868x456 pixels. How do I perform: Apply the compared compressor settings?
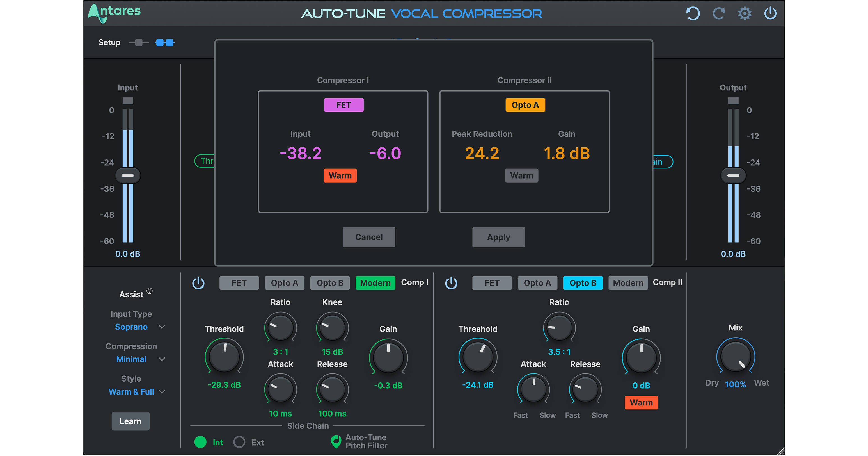coord(498,237)
